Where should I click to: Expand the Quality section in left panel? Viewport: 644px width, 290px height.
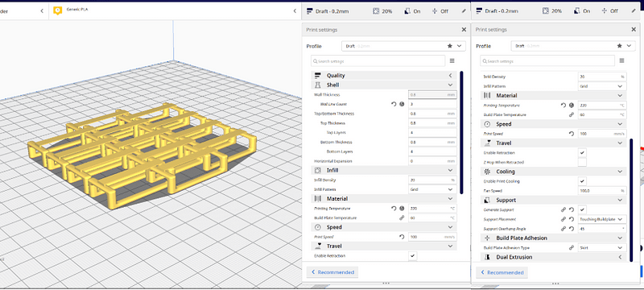click(384, 76)
